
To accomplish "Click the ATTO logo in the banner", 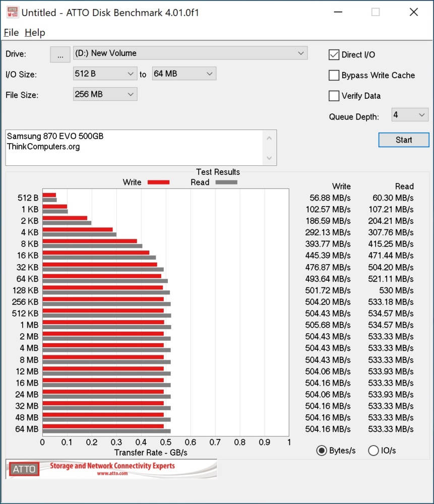I will point(24,469).
